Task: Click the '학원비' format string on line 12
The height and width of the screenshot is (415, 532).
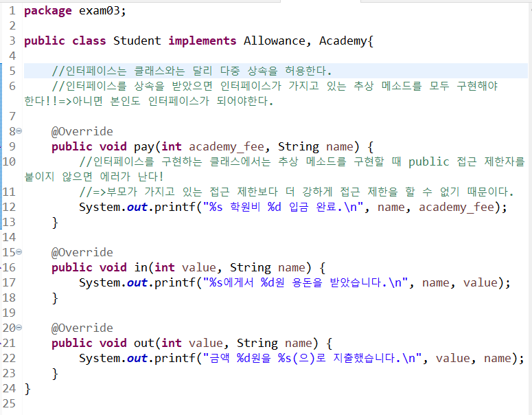Action: (x=245, y=207)
